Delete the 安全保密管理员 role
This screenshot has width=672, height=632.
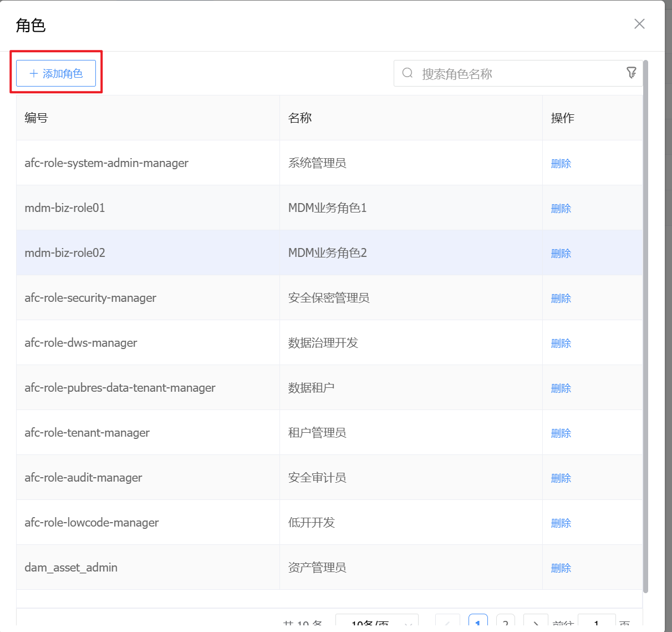(561, 299)
